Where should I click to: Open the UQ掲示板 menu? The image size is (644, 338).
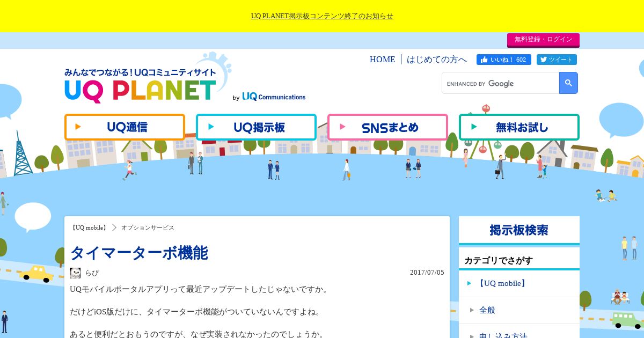click(x=256, y=127)
